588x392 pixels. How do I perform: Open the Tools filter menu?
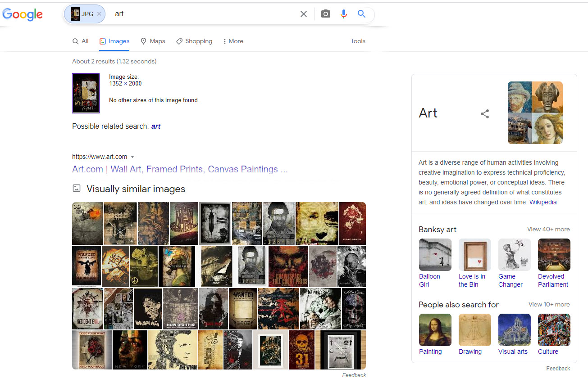click(358, 41)
